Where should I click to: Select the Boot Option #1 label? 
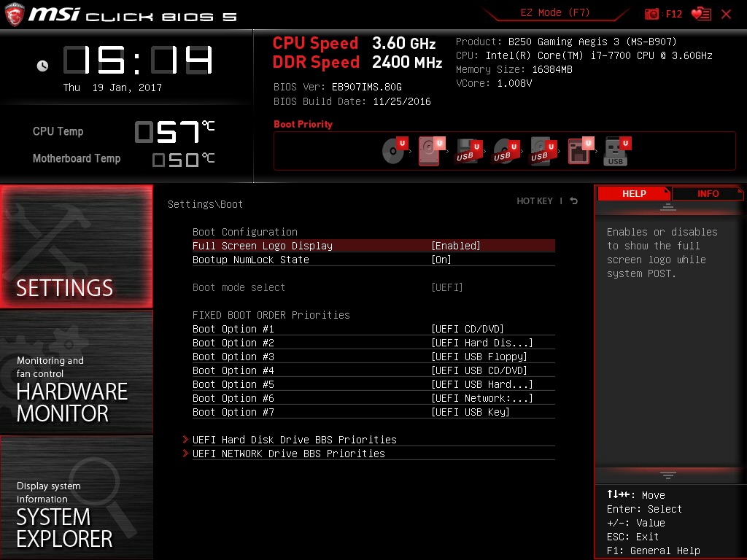click(x=233, y=329)
